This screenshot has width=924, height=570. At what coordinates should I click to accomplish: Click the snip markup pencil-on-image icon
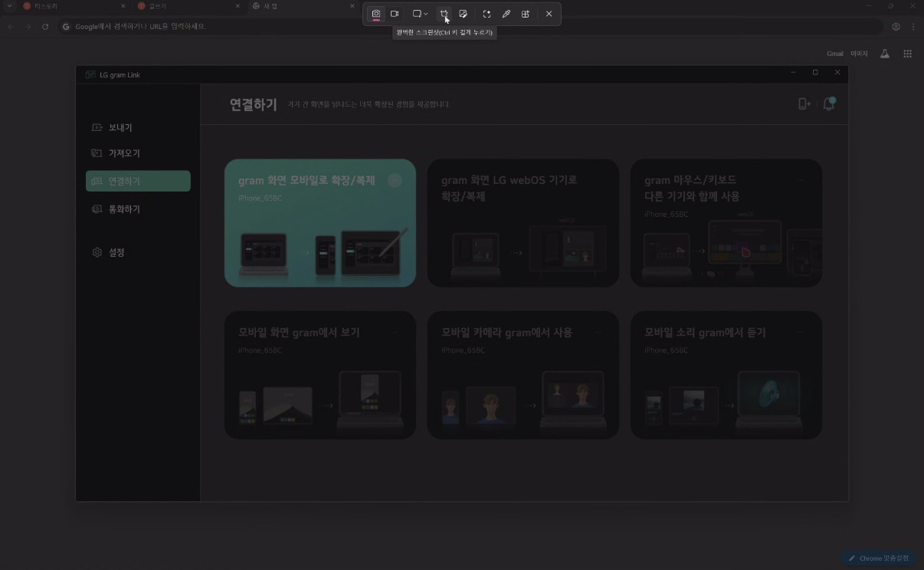point(464,14)
